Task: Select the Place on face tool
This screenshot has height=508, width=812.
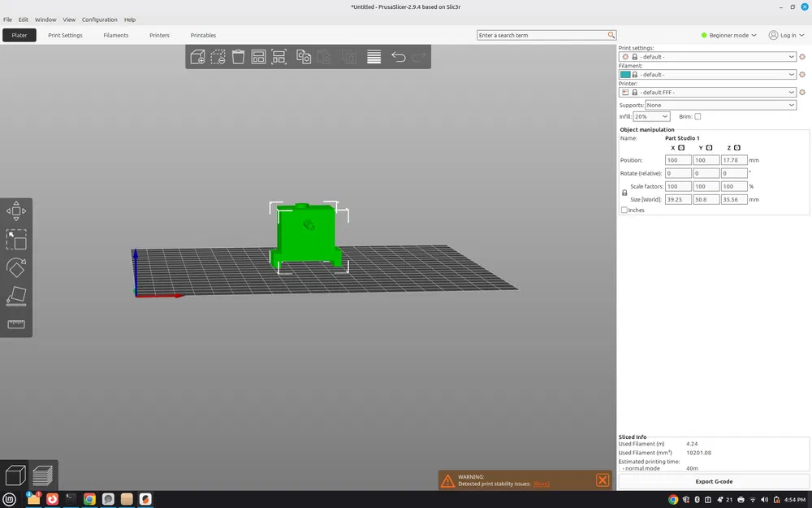Action: (x=16, y=296)
